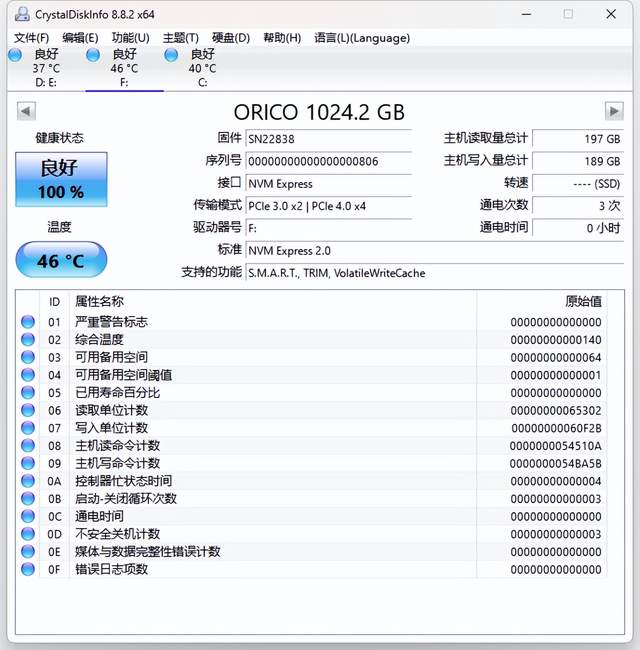
Task: Select the 错误日志项数 attribute name
Action: tap(112, 569)
